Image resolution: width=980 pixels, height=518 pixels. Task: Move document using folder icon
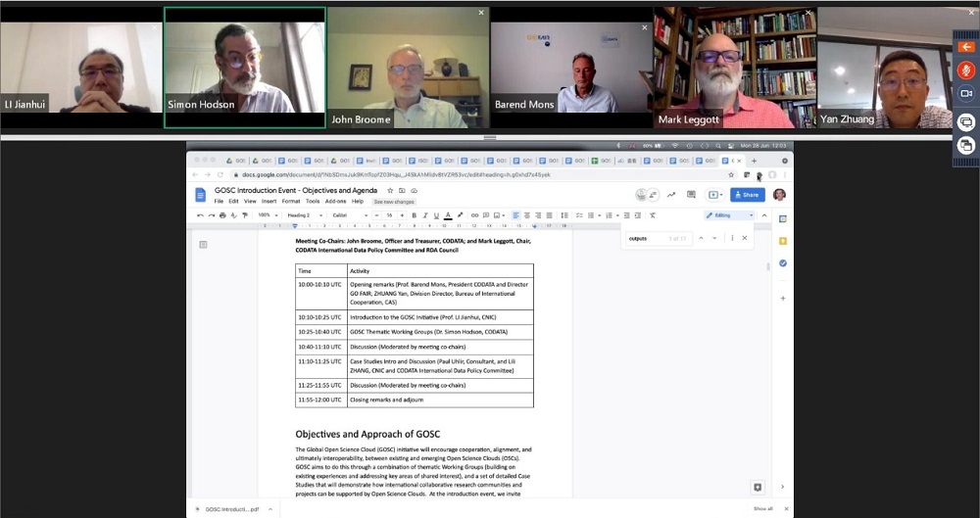[x=402, y=191]
